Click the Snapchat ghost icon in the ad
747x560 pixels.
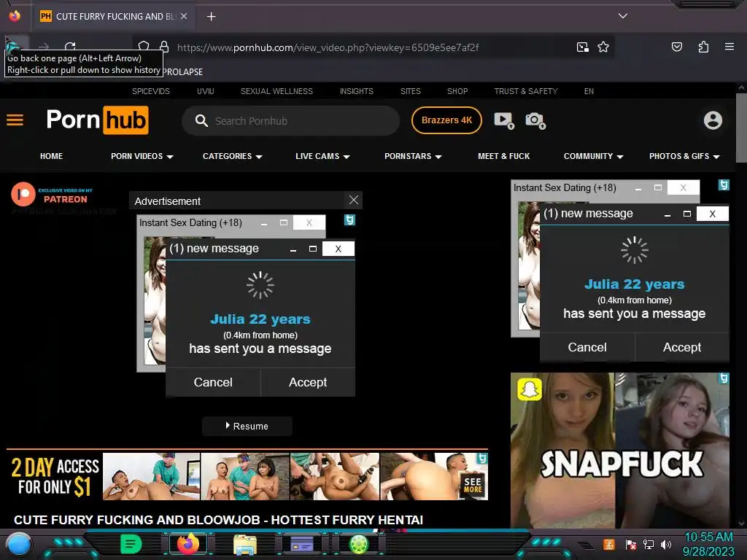(x=530, y=389)
